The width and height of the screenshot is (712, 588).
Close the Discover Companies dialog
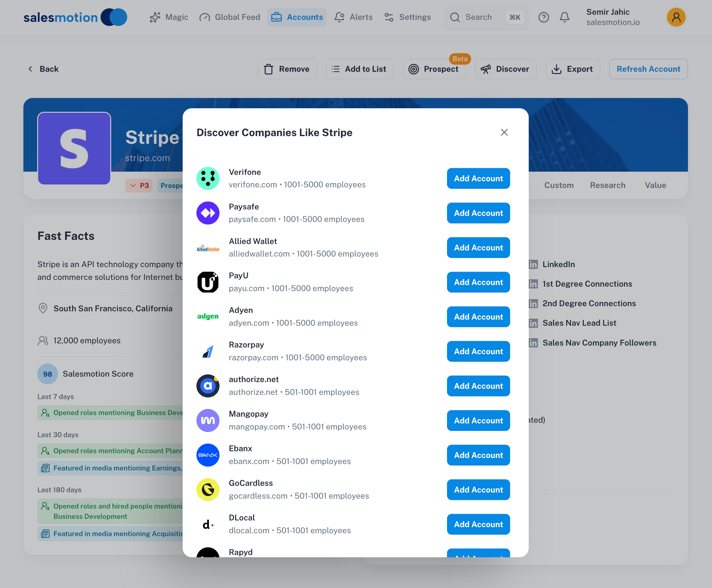tap(504, 133)
